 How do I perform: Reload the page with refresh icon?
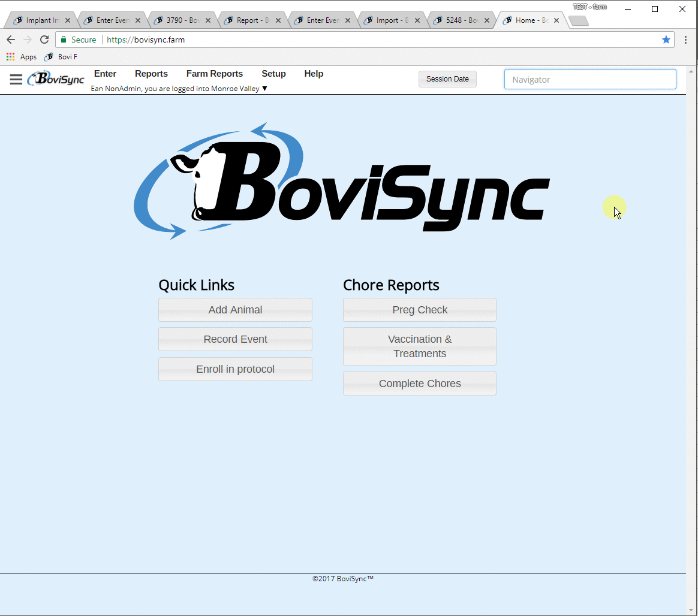(x=44, y=40)
